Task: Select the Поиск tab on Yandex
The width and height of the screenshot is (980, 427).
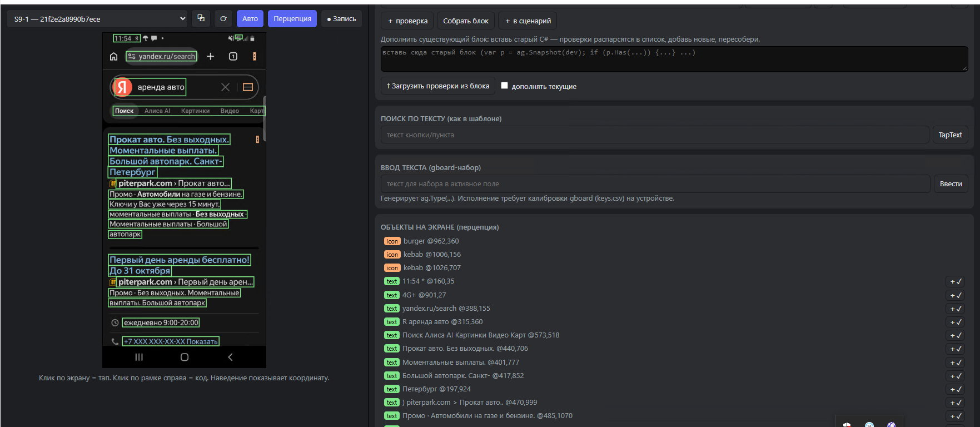Action: (x=125, y=111)
